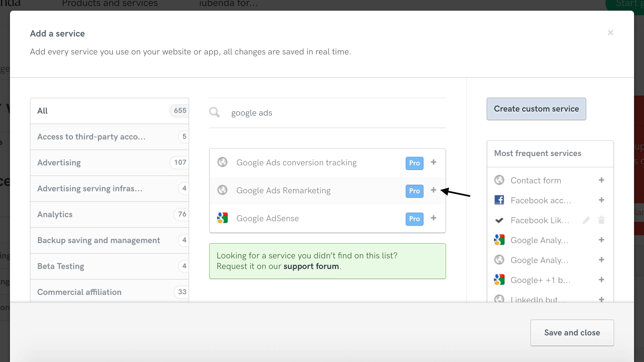The image size is (644, 362).
Task: Click the globe icon next to Contact form
Action: pos(499,180)
